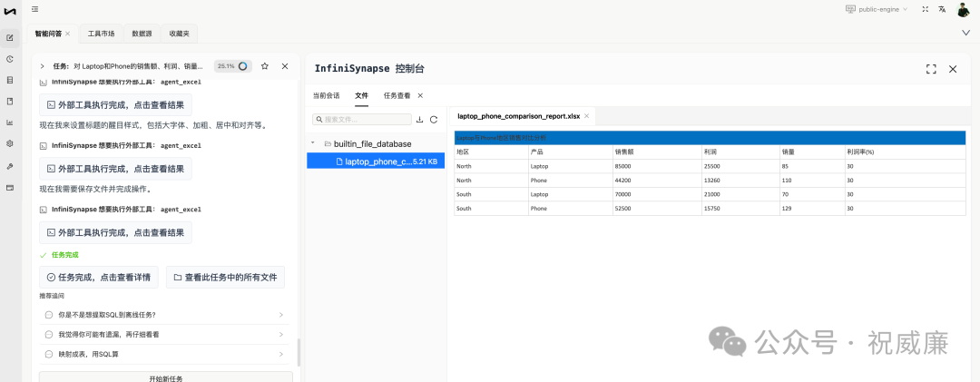This screenshot has width=980, height=382.
Task: Open the history clock icon in sidebar
Action: [x=10, y=59]
